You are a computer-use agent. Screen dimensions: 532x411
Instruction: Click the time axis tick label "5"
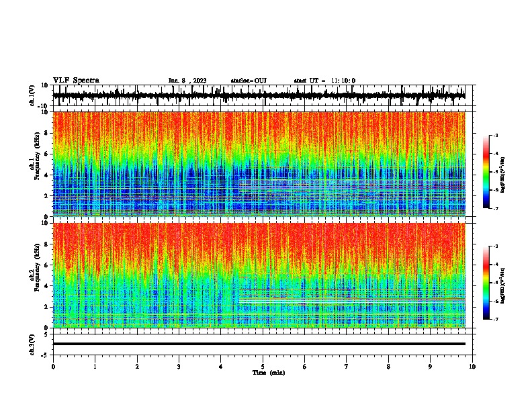(x=263, y=367)
